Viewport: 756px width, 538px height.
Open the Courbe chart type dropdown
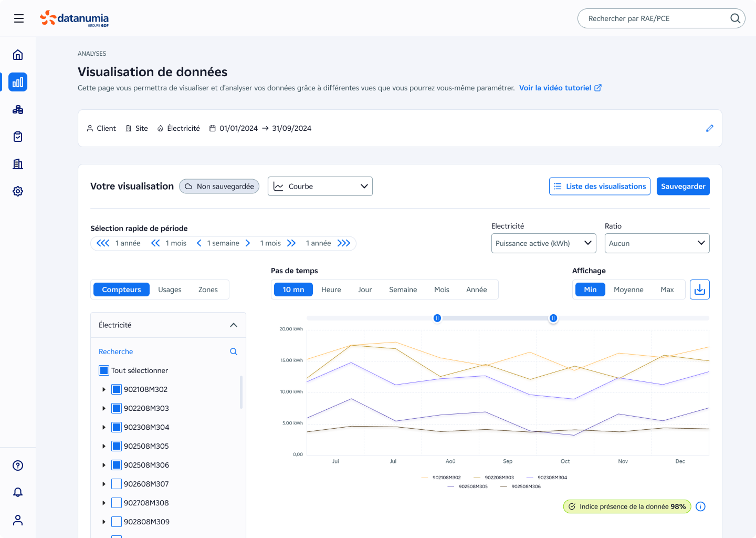(x=320, y=187)
